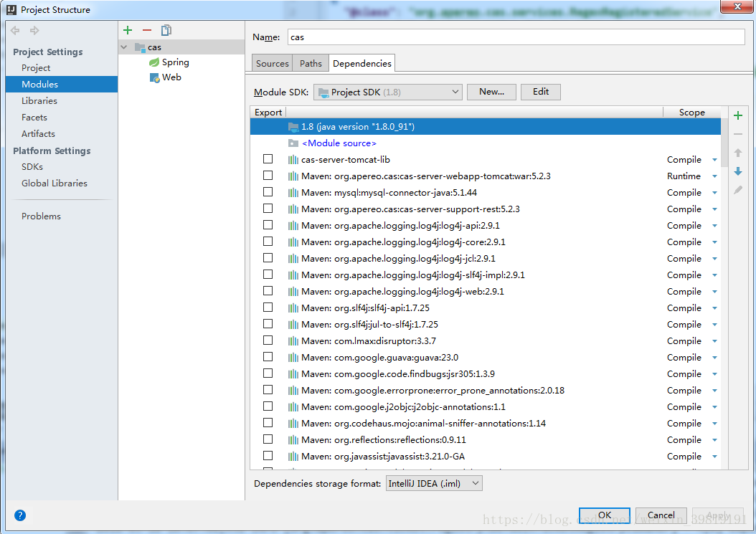The image size is (756, 534).
Task: Open the Dependencies storage format dropdown
Action: pyautogui.click(x=434, y=483)
